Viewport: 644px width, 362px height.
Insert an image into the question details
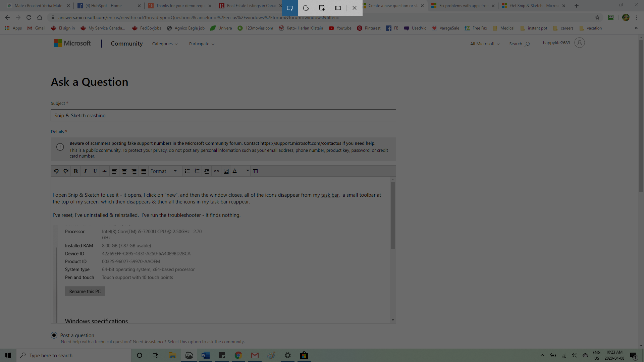(x=226, y=171)
